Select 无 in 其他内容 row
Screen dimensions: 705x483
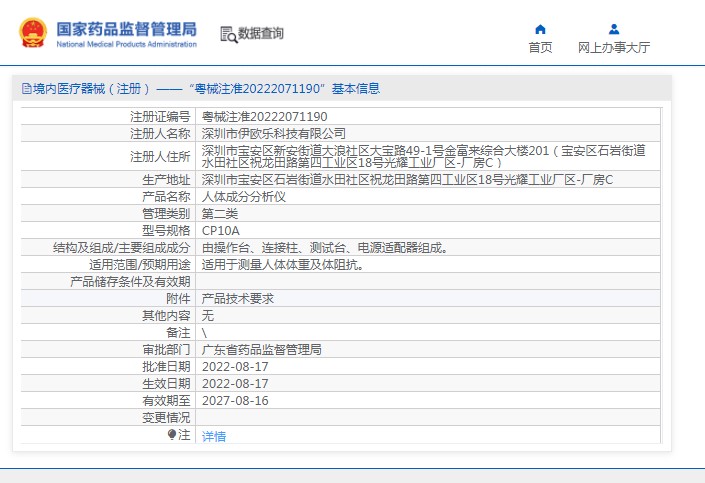208,316
